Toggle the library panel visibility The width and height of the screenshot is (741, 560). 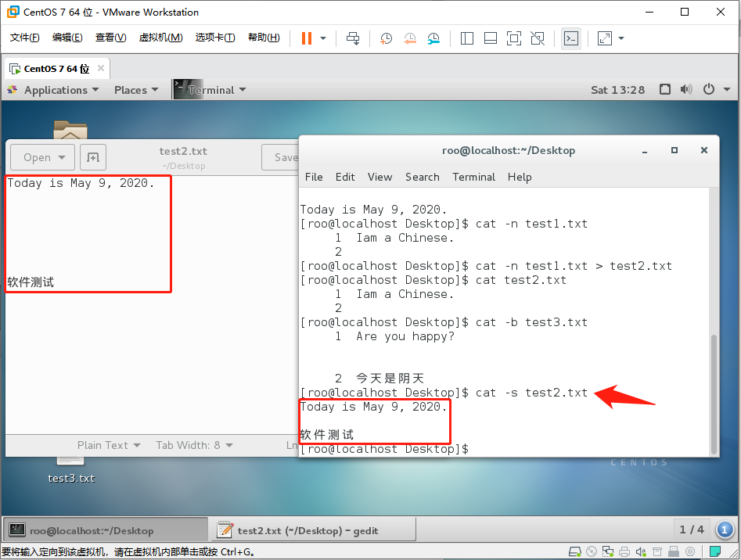pos(466,38)
